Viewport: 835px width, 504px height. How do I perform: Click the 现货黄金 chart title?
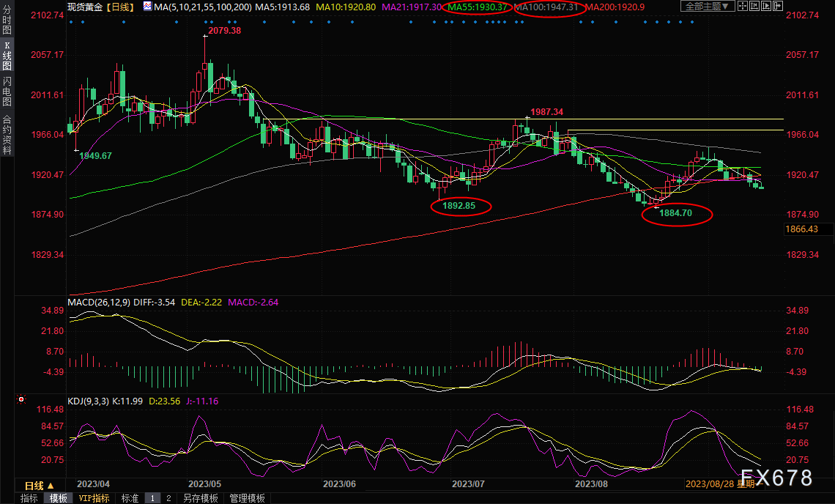tap(85, 7)
